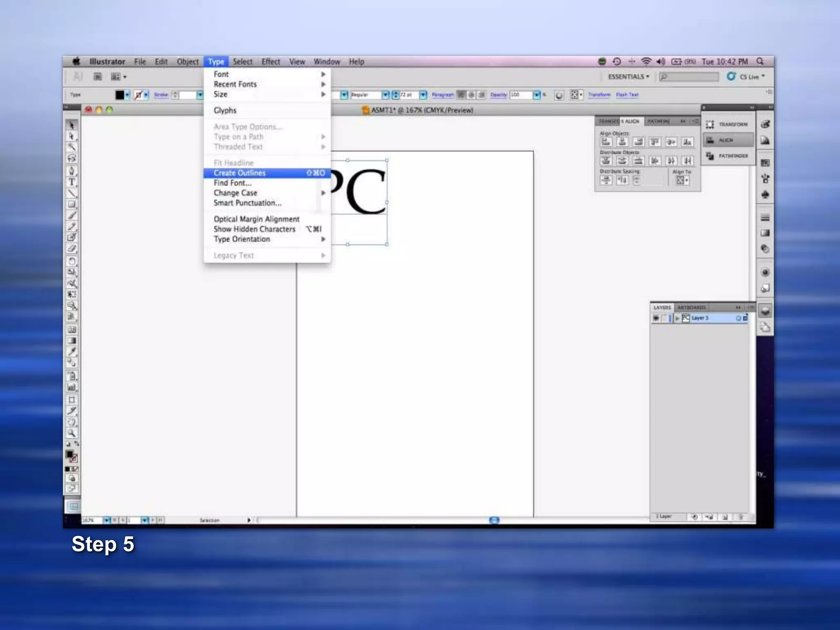Select the Zoom magnifier tool

point(72,433)
